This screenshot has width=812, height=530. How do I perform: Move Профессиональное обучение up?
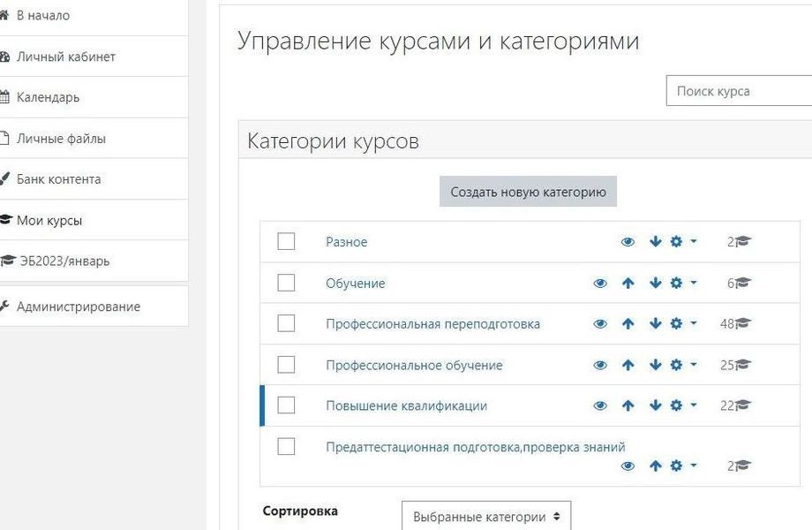click(x=628, y=365)
